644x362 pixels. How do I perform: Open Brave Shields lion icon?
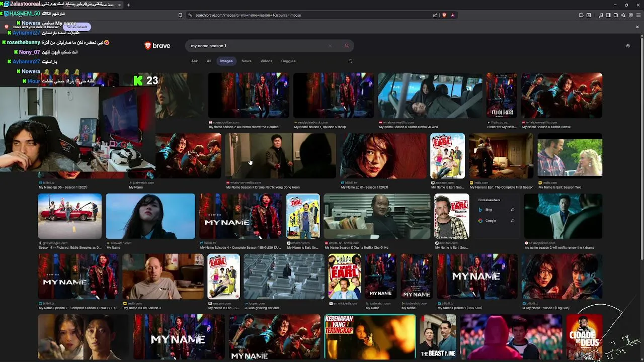coord(444,15)
